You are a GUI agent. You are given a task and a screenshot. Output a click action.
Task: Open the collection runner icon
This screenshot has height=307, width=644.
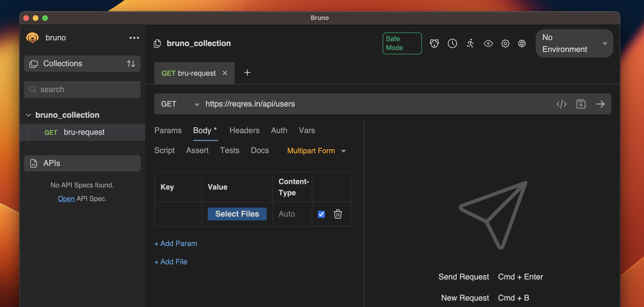[x=470, y=43]
